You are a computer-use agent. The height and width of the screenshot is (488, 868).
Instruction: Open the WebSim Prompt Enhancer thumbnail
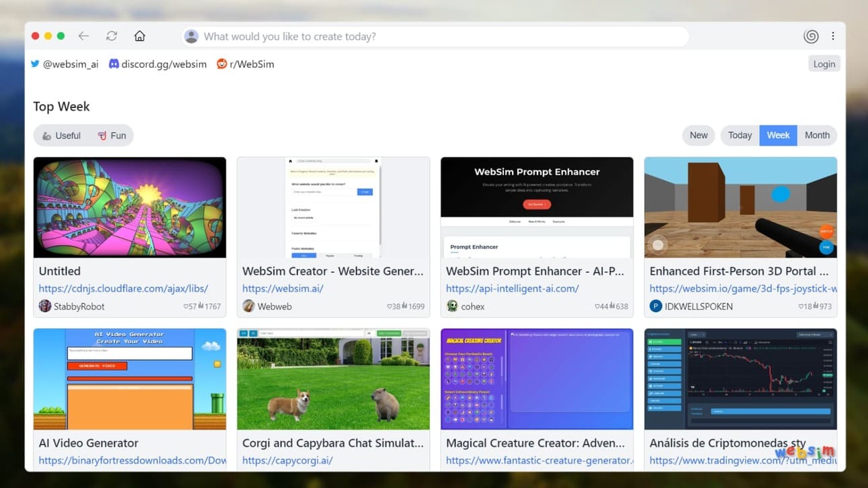click(537, 207)
